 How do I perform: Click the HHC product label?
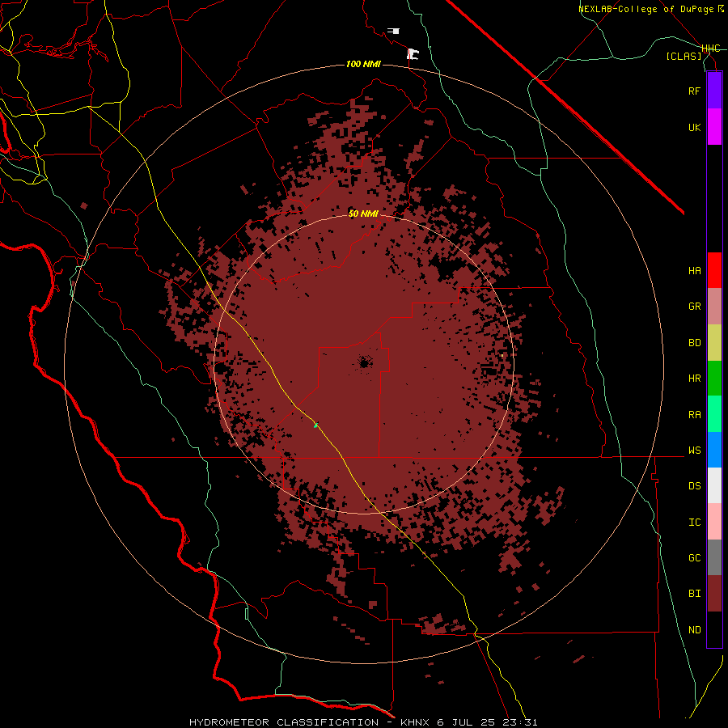point(710,49)
